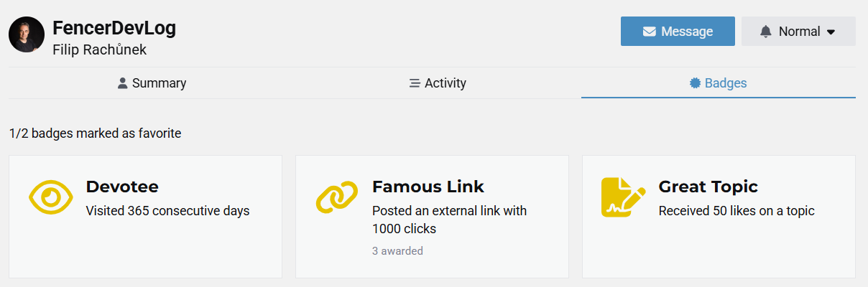Open the Summary tab
Screen dimensions: 868x287
[152, 83]
